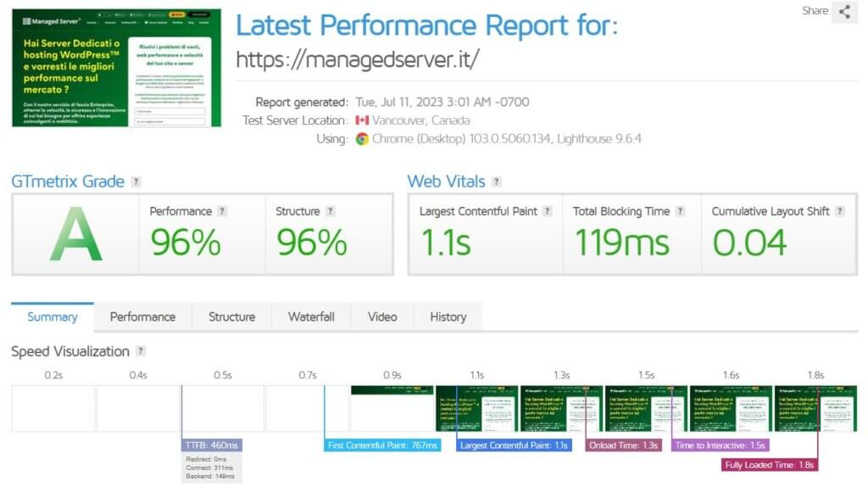Click the TTFB: 460ms marker

click(x=211, y=445)
